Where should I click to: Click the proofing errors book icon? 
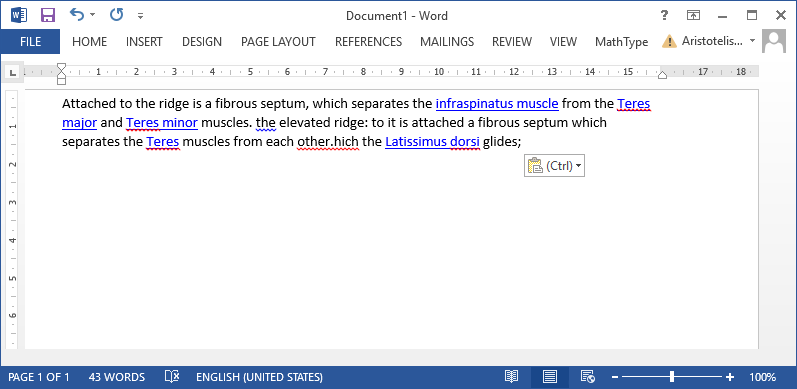(x=172, y=377)
